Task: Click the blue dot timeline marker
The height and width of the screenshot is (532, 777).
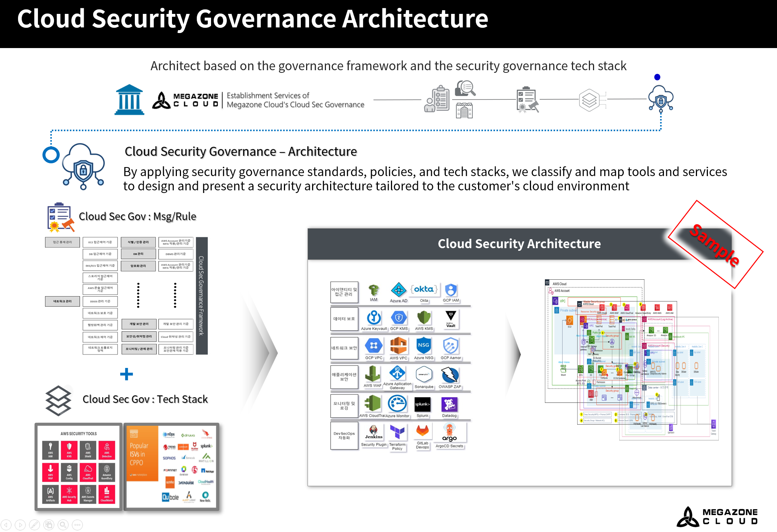Action: click(x=657, y=77)
